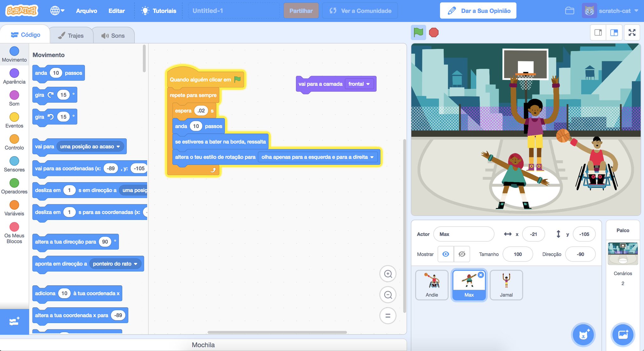The width and height of the screenshot is (644, 351).
Task: Click the choose a backdrop button
Action: 623,335
